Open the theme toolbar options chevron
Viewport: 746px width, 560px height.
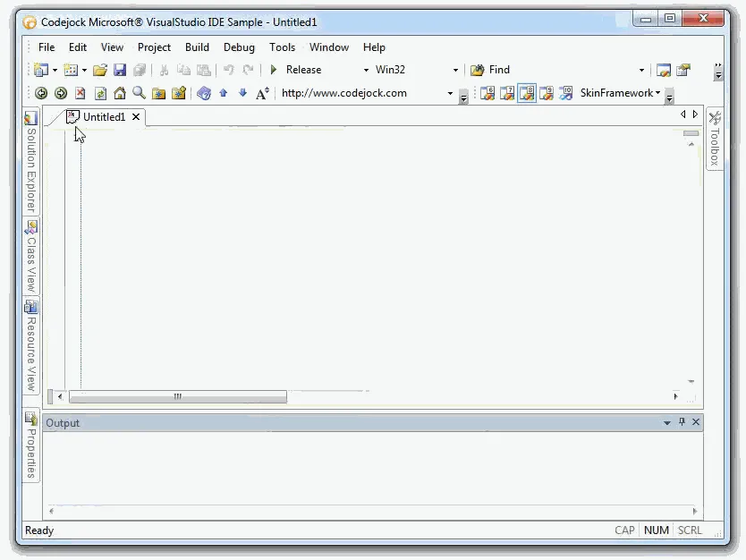[669, 96]
